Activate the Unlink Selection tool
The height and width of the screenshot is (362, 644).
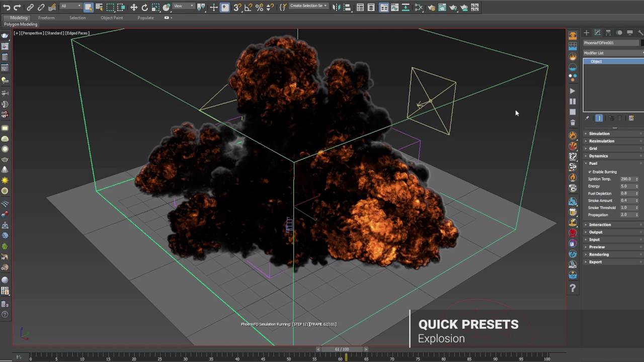point(41,8)
